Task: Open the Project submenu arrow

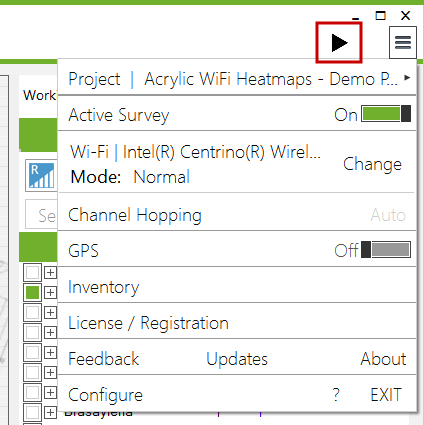Action: pos(407,78)
